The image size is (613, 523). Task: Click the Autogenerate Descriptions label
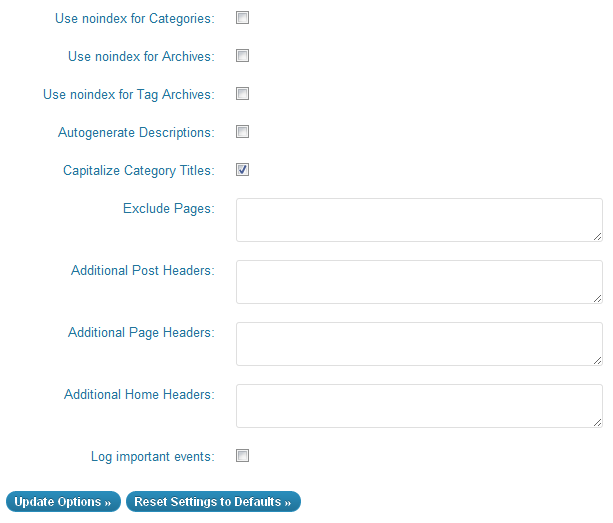136,133
